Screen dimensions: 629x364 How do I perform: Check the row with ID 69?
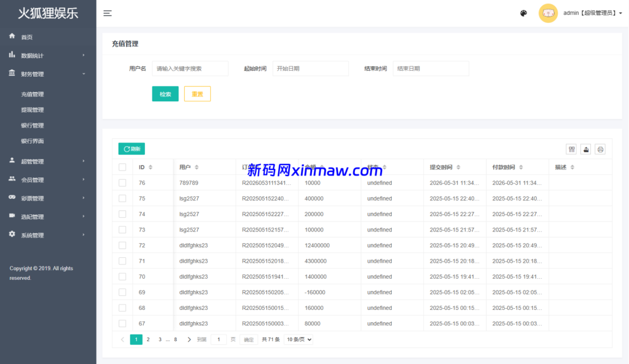point(122,292)
